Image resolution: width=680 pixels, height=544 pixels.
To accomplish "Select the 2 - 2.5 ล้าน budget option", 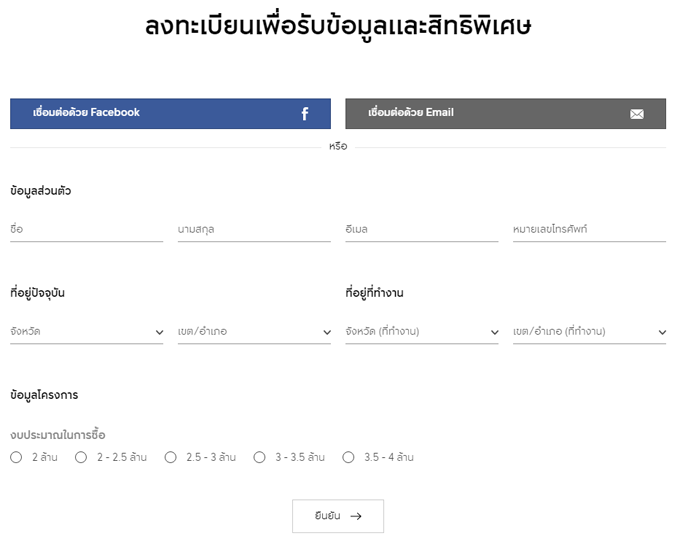I will (81, 457).
